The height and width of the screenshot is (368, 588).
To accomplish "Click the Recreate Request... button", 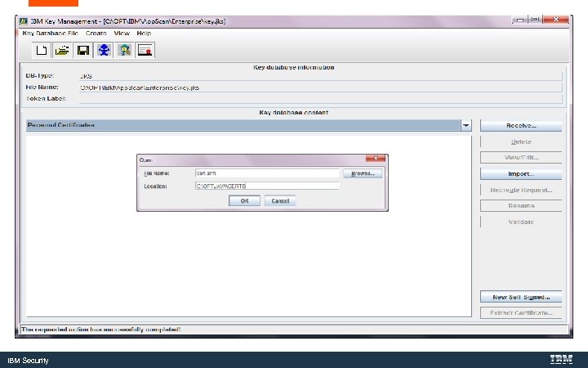I will [521, 190].
